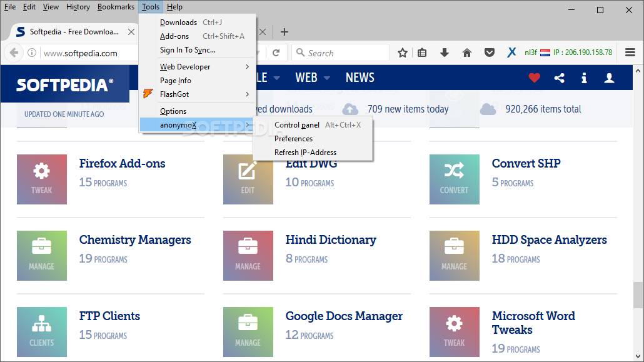Click the Edit DWG edit tile
The width and height of the screenshot is (644, 362).
pos(248,179)
